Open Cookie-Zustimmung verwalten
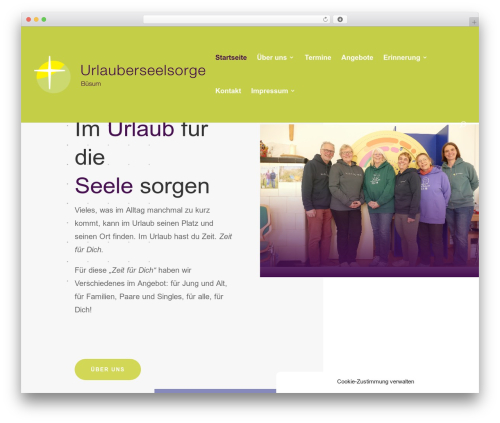This screenshot has width=500, height=423. pos(375,382)
